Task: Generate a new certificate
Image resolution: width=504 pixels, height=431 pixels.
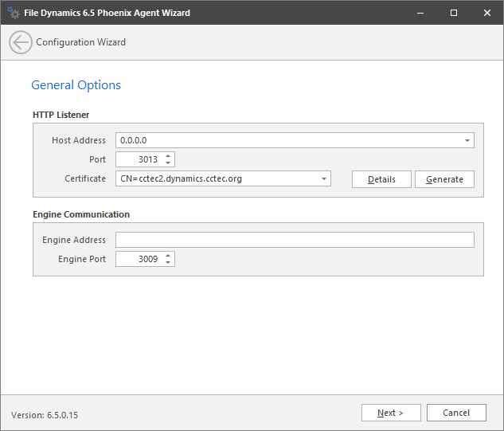Action: tap(444, 179)
